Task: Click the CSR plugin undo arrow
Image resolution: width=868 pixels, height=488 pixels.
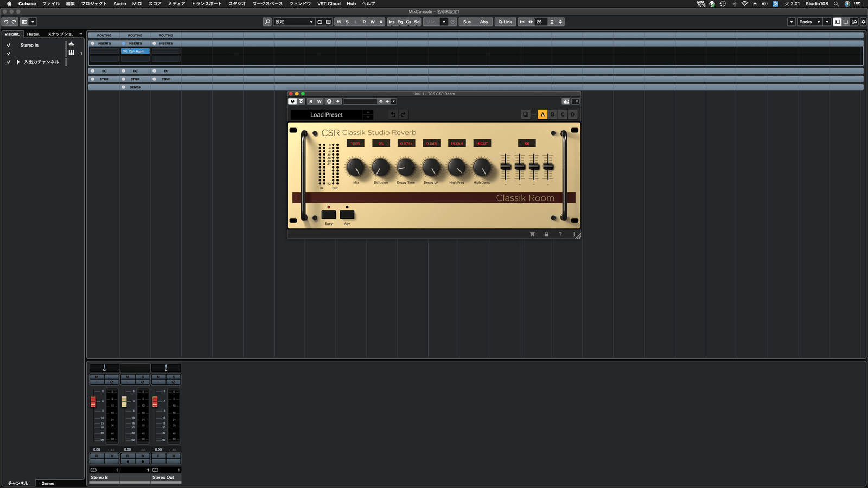Action: coord(393,114)
